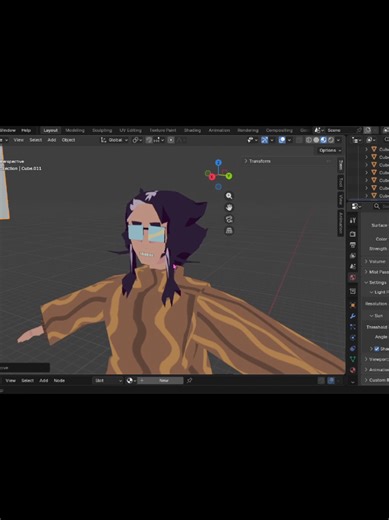389x520 pixels.
Task: Collapse the Settings panel
Action: tap(375, 283)
